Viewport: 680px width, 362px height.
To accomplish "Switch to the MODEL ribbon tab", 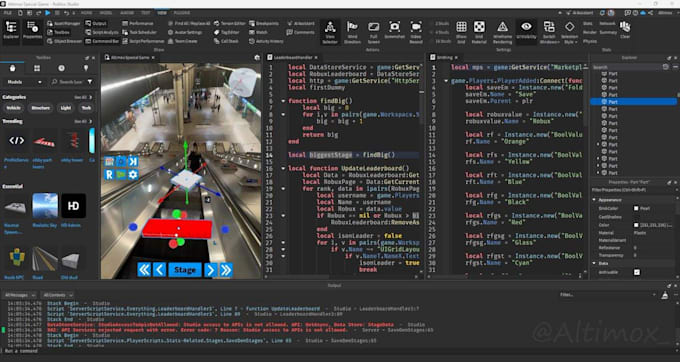I will coord(106,13).
